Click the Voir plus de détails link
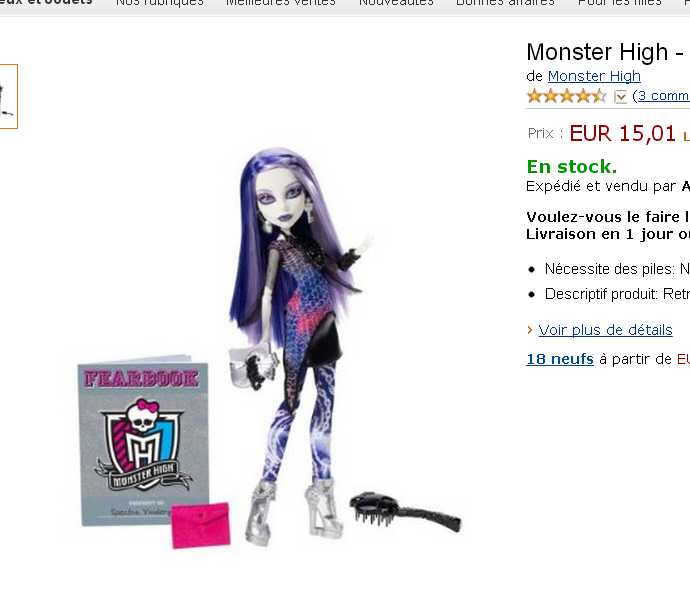 pyautogui.click(x=605, y=330)
